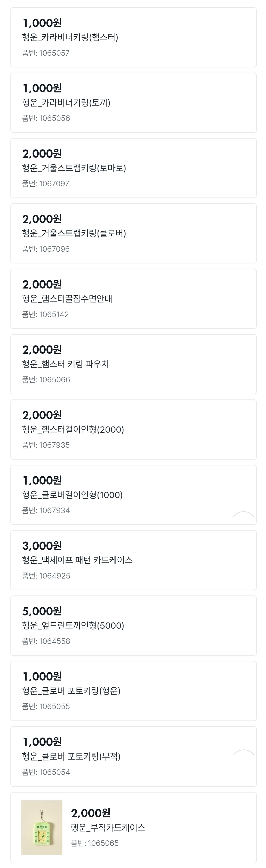Select the 행운_카라비너키링(토끼) item
The height and width of the screenshot is (868, 266).
point(66,103)
